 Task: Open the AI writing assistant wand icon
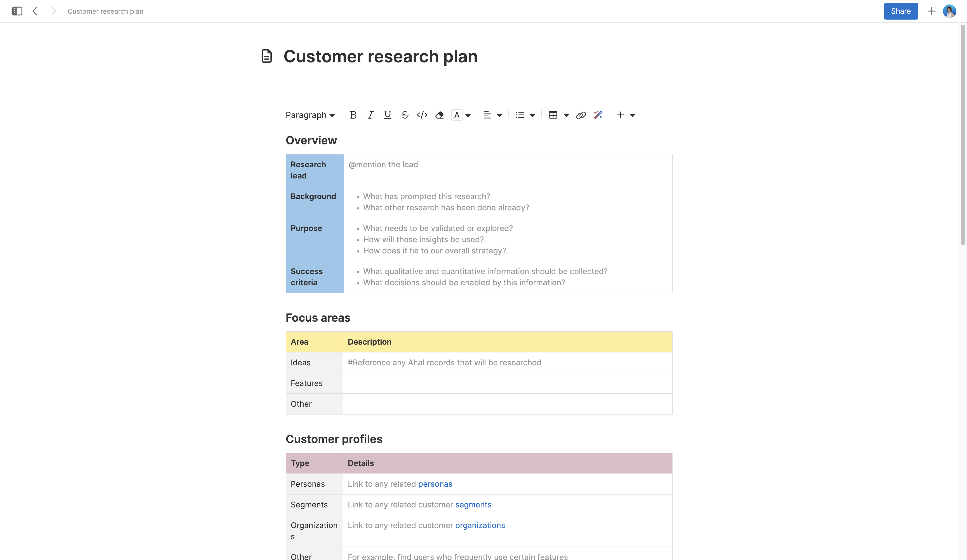click(x=597, y=115)
